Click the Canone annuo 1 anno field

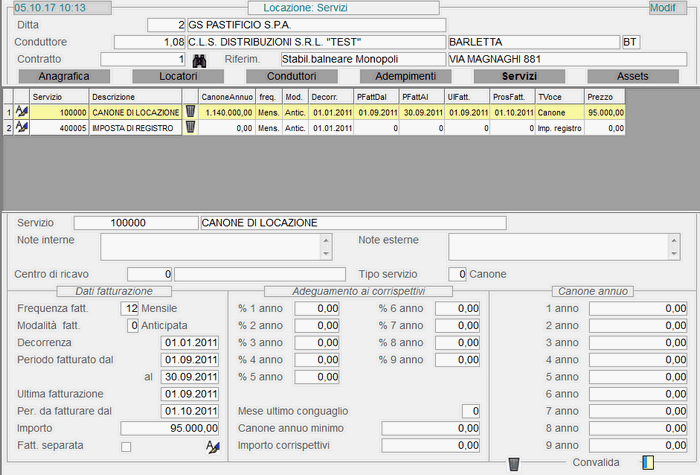tap(638, 308)
